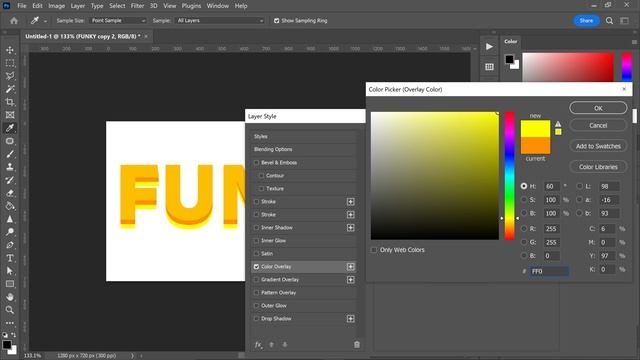Open the Layer menu
Viewport: 640px width, 360px height.
(78, 6)
